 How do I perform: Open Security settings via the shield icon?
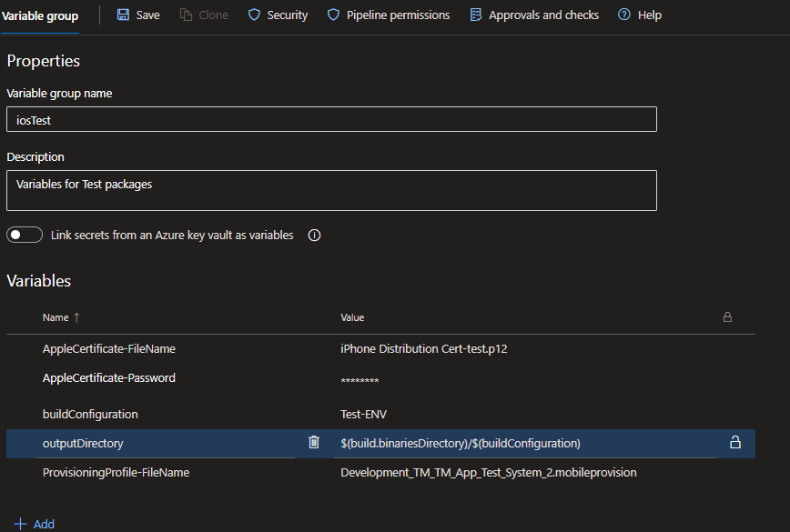point(252,15)
